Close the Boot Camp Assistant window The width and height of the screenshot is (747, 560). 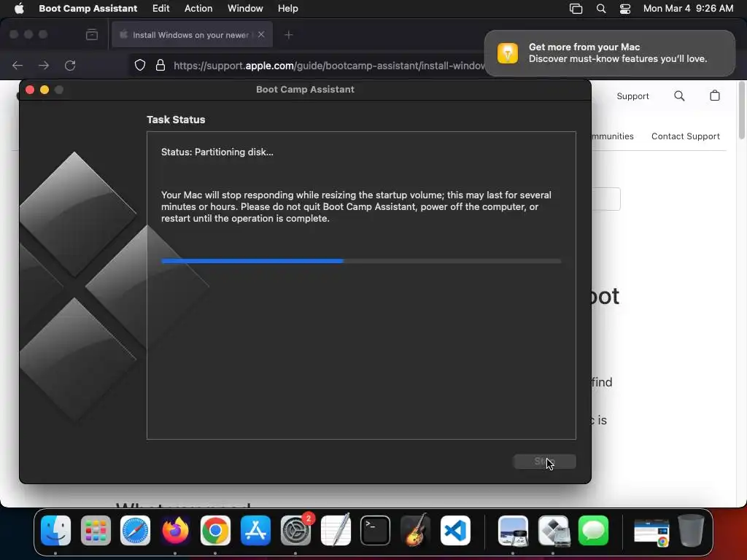29,90
